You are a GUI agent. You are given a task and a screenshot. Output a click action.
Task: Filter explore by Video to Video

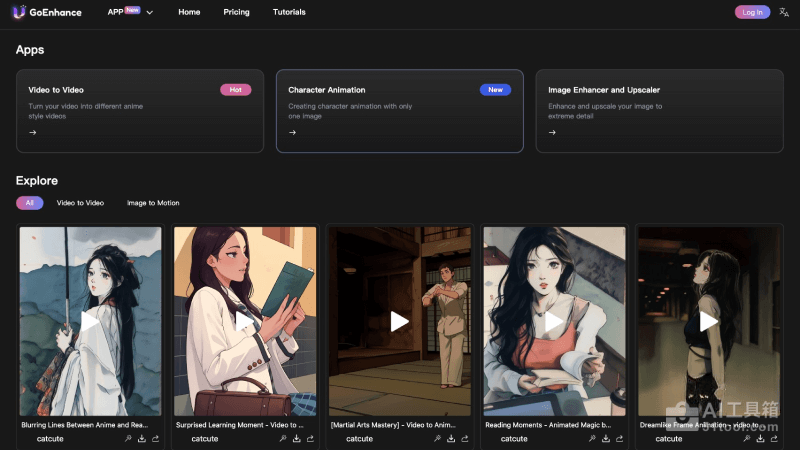click(x=80, y=203)
